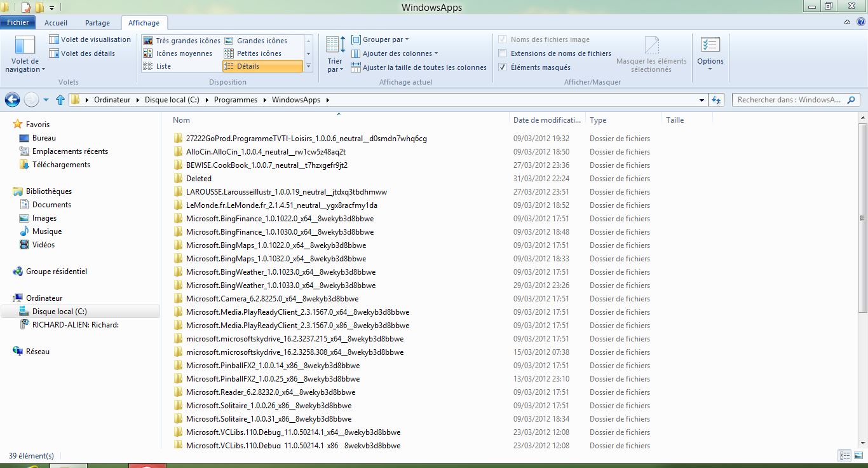Open the ribbon help icon
The width and height of the screenshot is (868, 468).
860,22
